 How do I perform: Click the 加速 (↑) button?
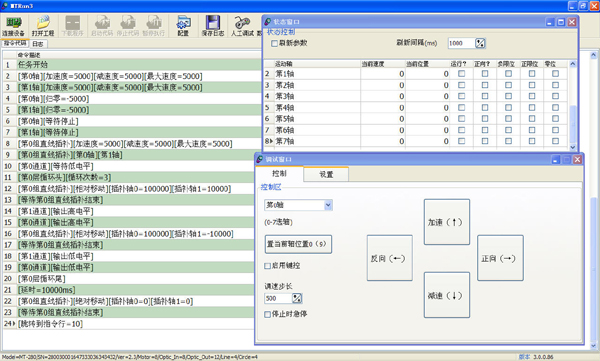coord(447,222)
